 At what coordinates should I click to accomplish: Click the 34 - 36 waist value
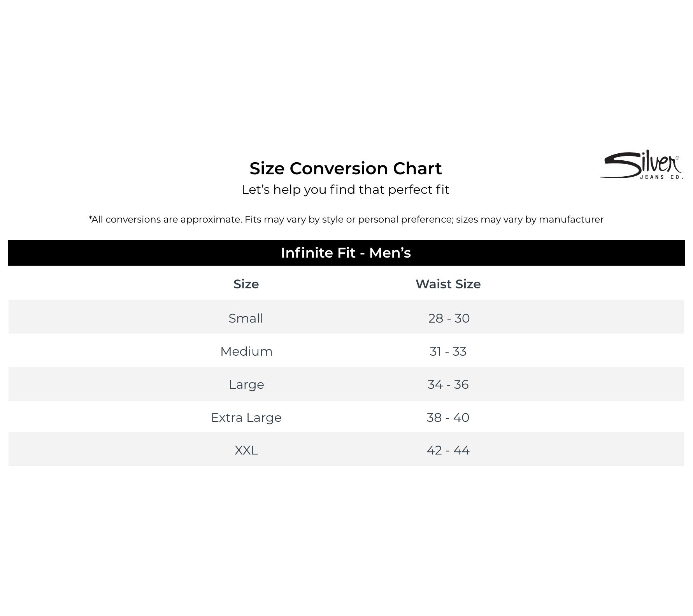pyautogui.click(x=448, y=384)
